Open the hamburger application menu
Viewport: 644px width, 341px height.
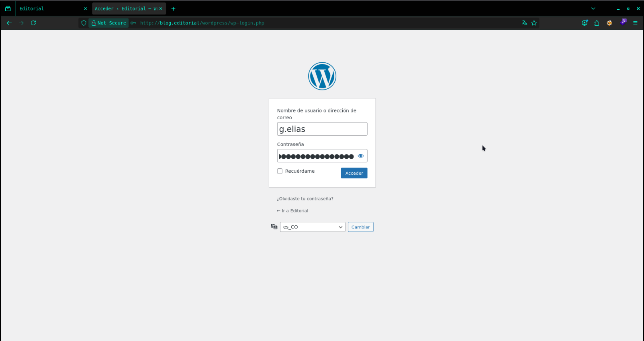click(635, 23)
